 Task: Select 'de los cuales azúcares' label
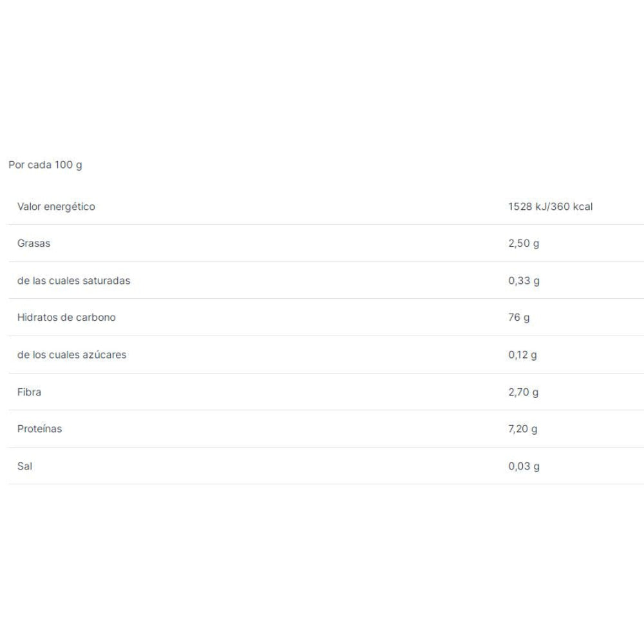pyautogui.click(x=71, y=355)
